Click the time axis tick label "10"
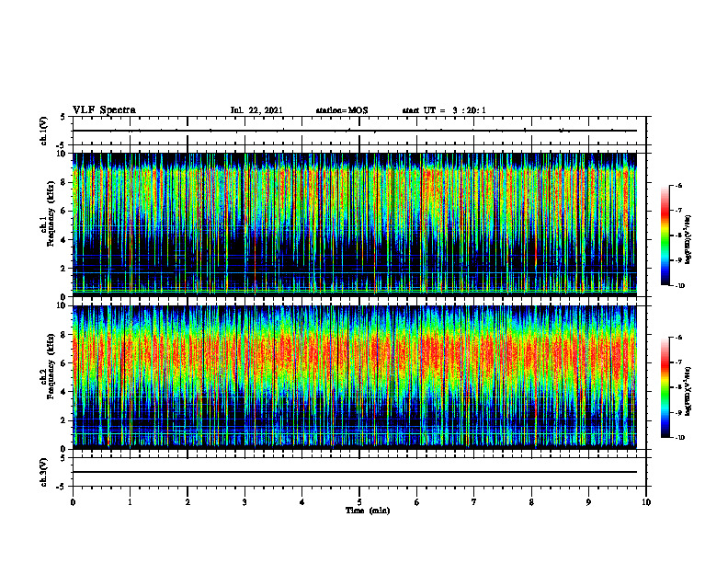This screenshot has width=728, height=563. (x=646, y=502)
